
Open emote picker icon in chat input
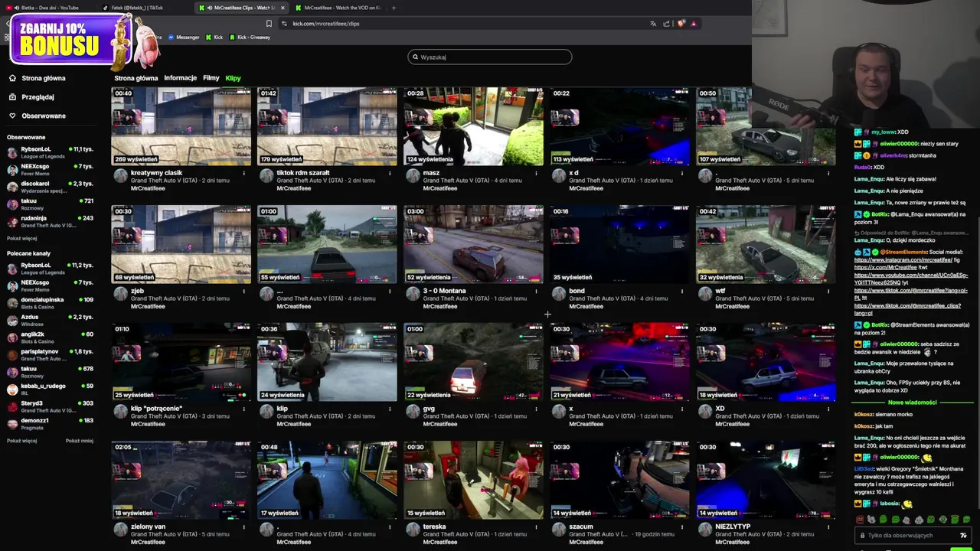click(x=963, y=536)
